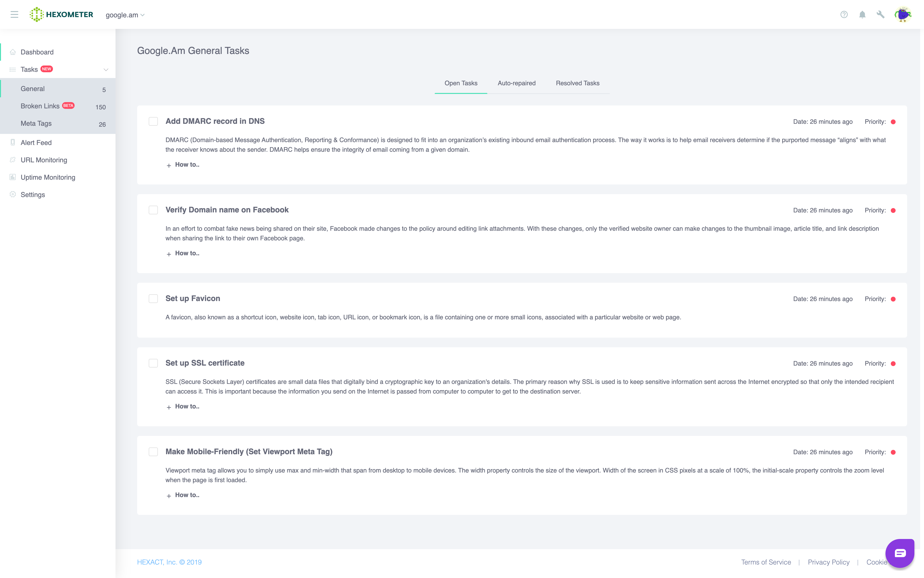Open Uptime Monitoring from the sidebar
Screen dimensions: 924x578
(58, 177)
